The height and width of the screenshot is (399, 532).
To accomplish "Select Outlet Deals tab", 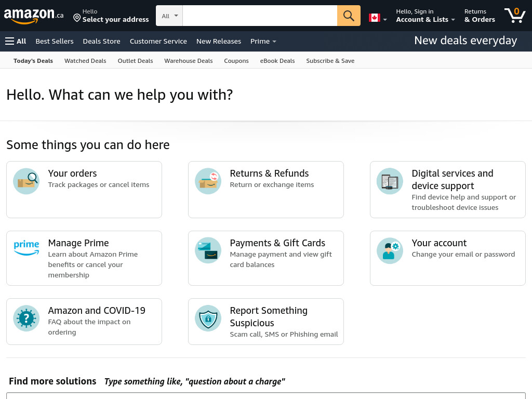I will coord(136,61).
